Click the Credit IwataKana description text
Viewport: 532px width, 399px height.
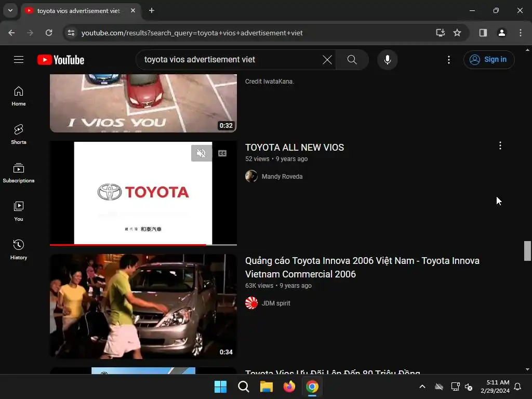tap(270, 82)
